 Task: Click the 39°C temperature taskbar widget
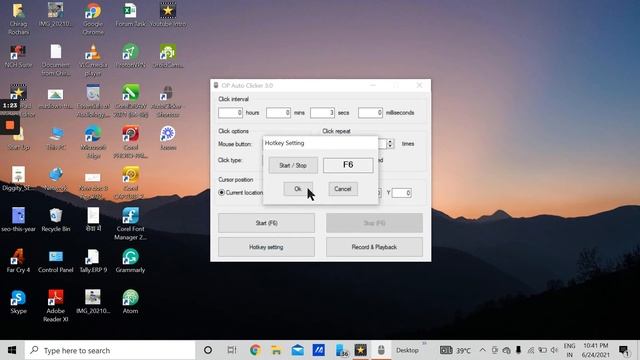tap(456, 350)
